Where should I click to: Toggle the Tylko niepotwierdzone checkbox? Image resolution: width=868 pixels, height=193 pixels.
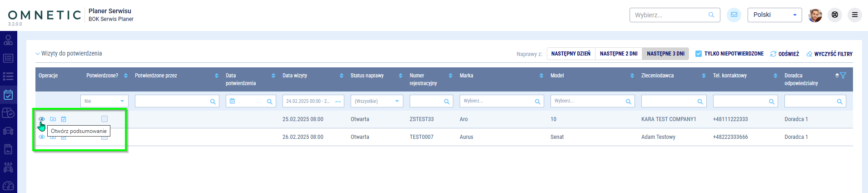tap(699, 54)
